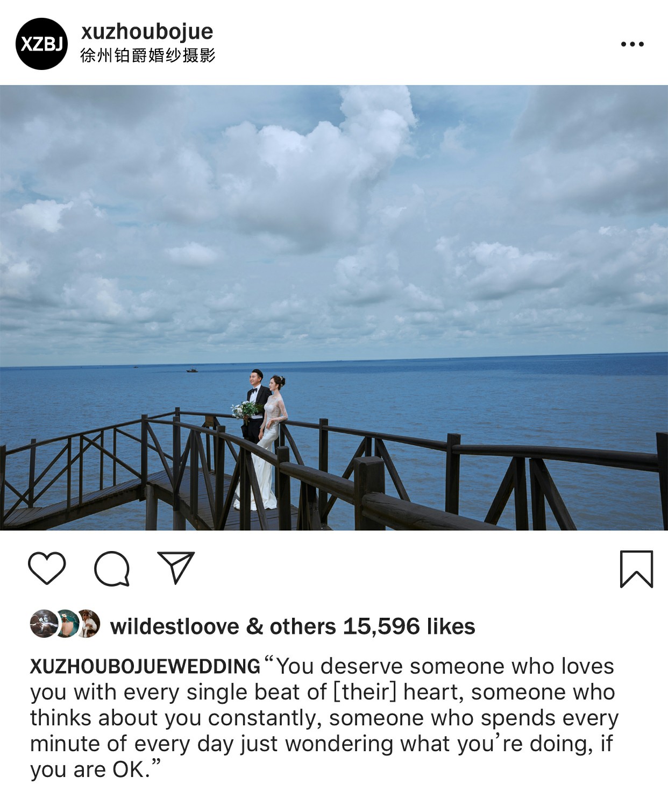Screen dimensions: 668x812
Task: Tap the second liker avatar thumbnail
Action: 66,624
